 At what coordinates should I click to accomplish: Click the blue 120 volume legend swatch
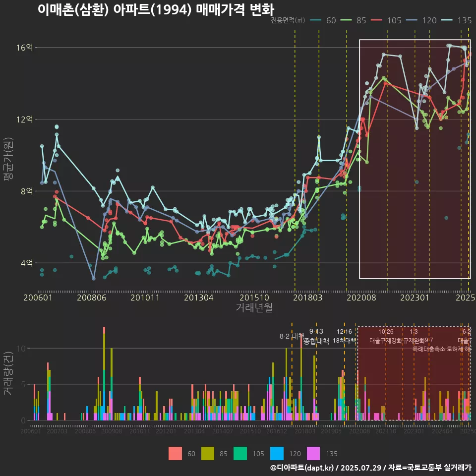point(277,454)
